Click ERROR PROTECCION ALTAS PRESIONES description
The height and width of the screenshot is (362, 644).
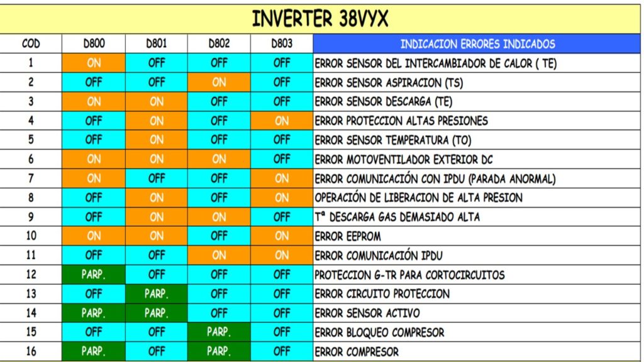(x=401, y=121)
